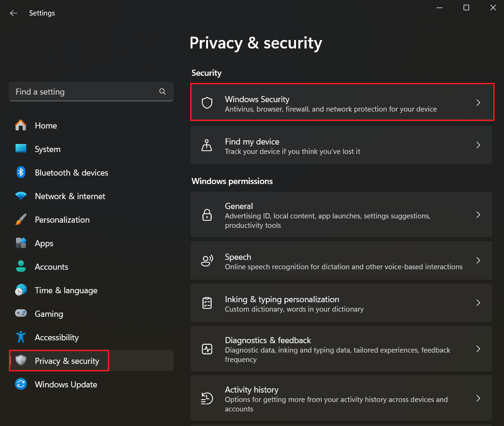Click the Inking & typing clipboard icon
This screenshot has width=504, height=426.
(x=207, y=303)
